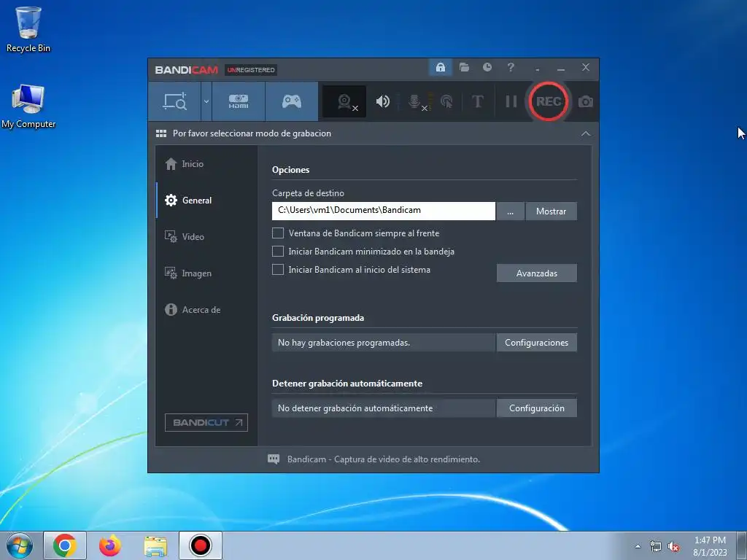Enable Iniciar Bandicam minimizado en la bandeja
747x560 pixels.
pyautogui.click(x=278, y=251)
